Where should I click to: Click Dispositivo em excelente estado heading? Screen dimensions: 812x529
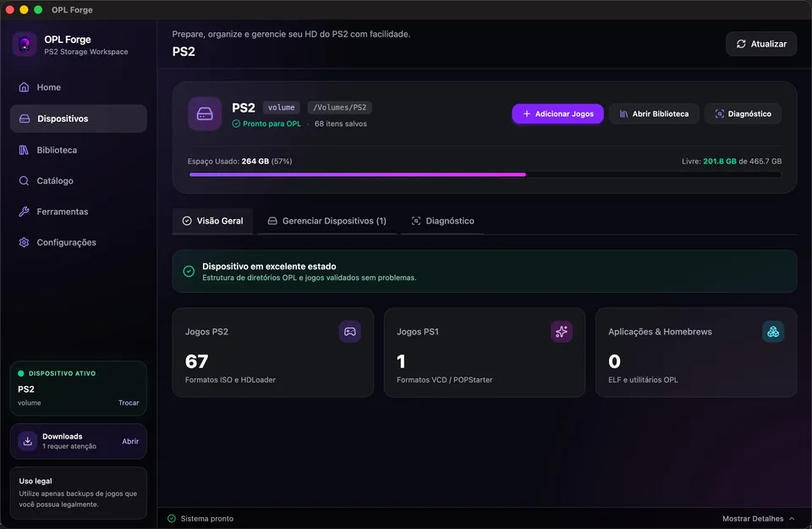(x=269, y=267)
